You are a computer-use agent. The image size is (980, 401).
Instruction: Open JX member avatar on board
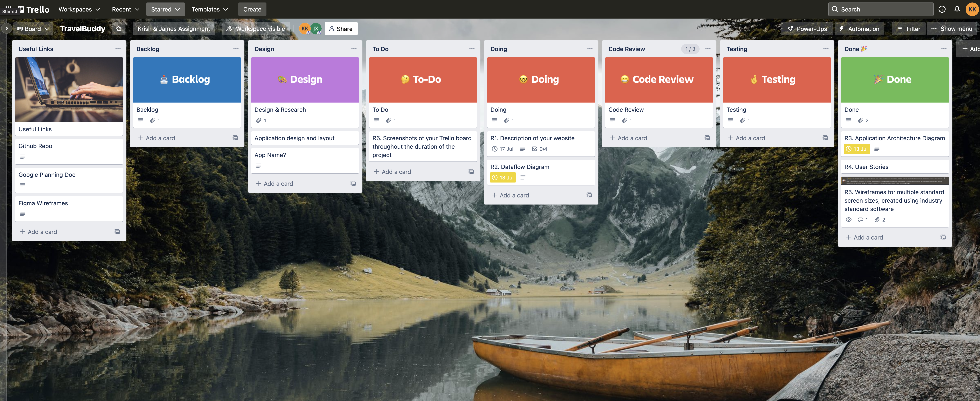click(316, 29)
